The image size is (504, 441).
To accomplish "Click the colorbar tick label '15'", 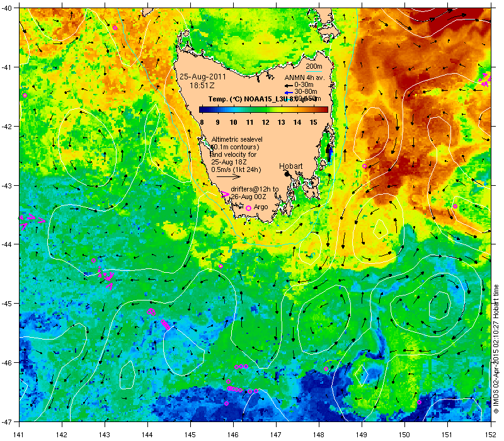I will [313, 122].
